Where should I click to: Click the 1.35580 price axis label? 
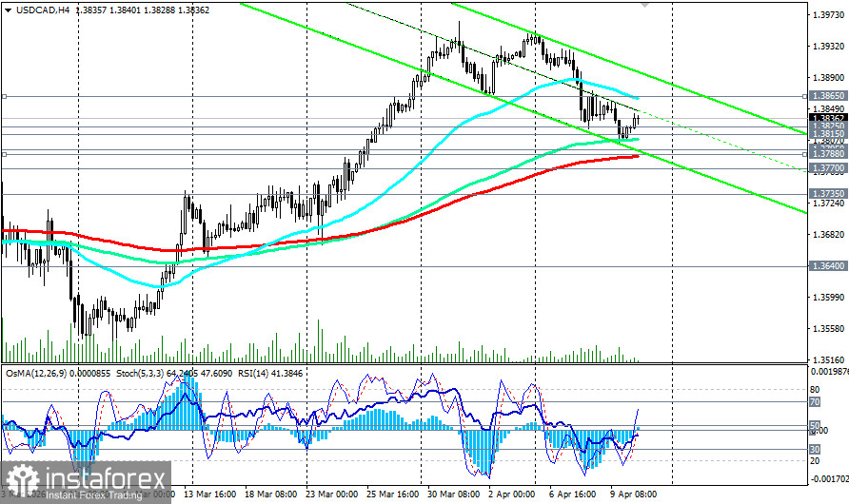coord(828,328)
